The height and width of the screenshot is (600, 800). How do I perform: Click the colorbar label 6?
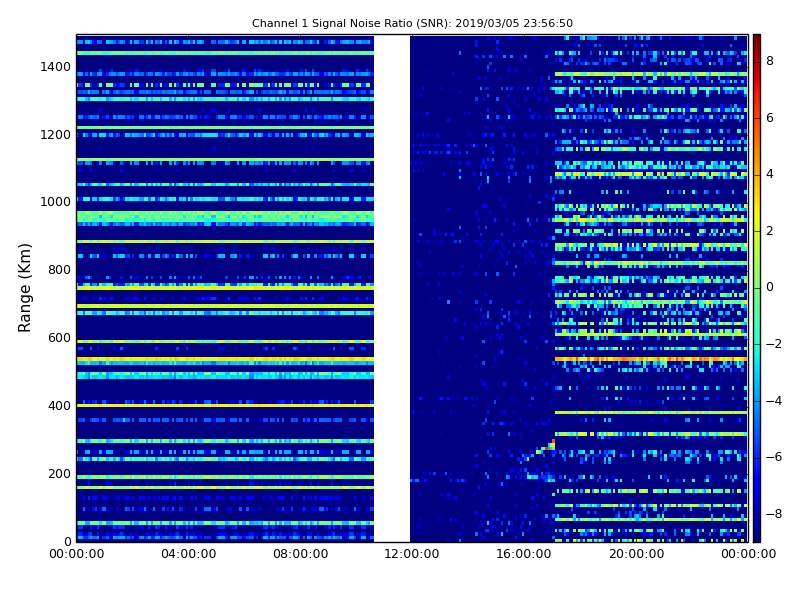(770, 118)
